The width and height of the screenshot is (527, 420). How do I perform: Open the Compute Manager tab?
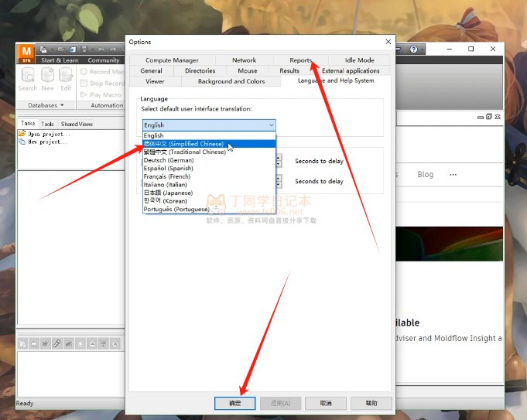(172, 60)
